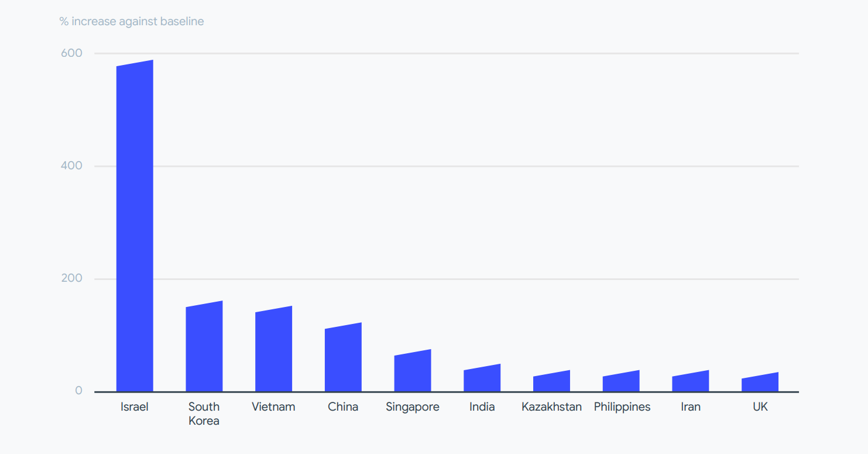Select the Iran bar
This screenshot has width=868, height=454.
point(690,383)
